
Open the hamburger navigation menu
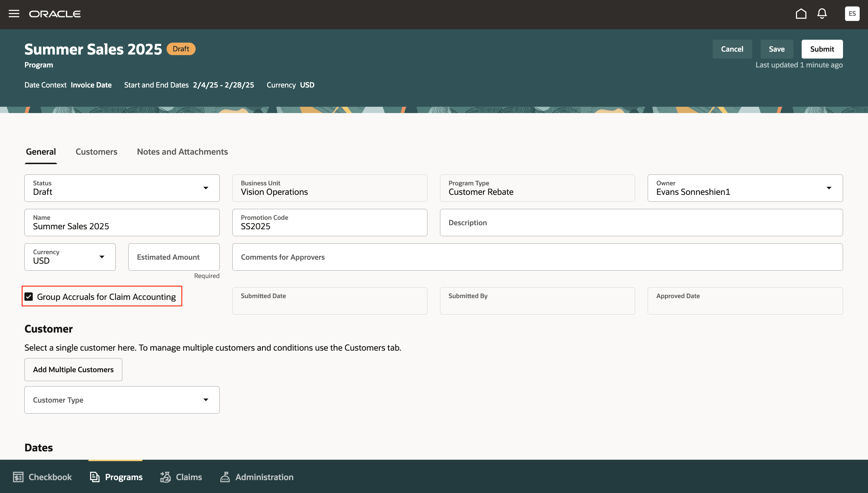point(14,14)
